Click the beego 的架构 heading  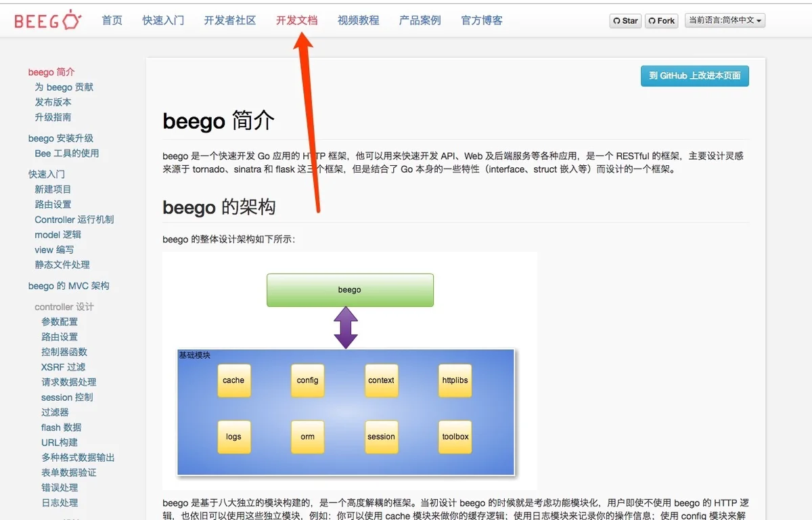219,207
